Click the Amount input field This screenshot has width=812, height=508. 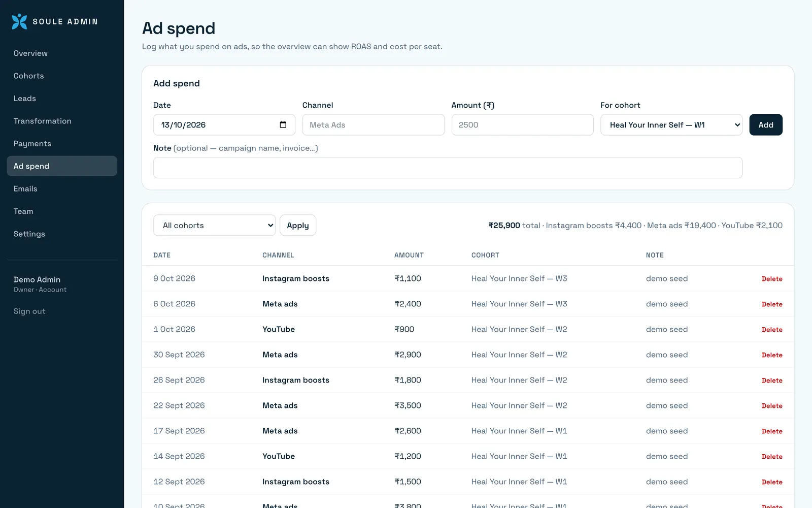(522, 125)
